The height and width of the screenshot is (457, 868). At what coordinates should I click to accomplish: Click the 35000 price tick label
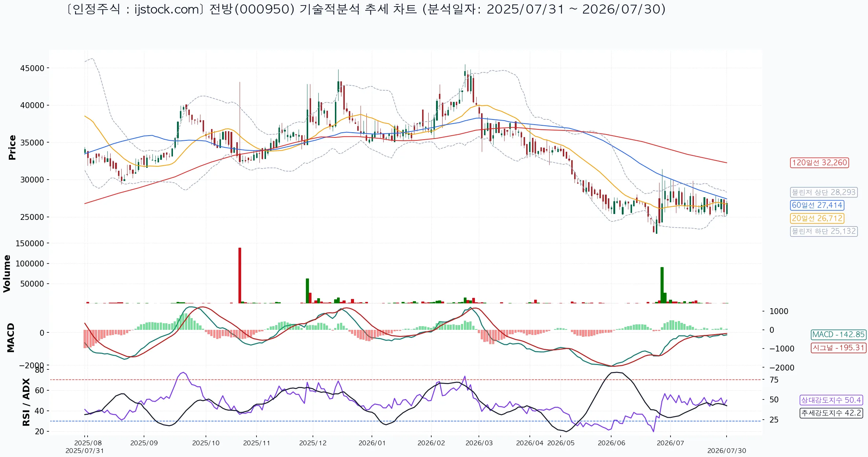[x=32, y=143]
